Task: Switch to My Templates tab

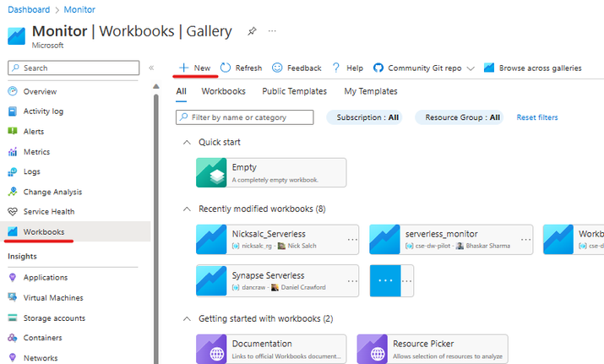Action: click(x=371, y=91)
